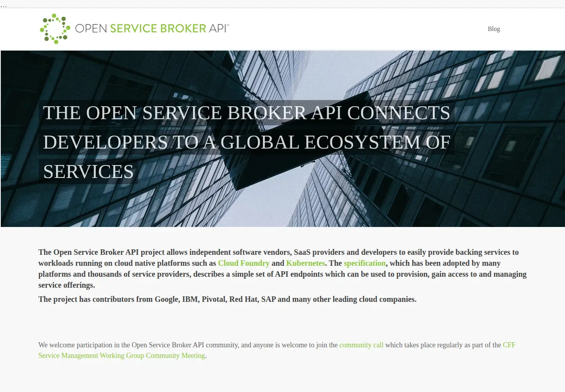
Task: Open the Cloud Foundry link
Action: pyautogui.click(x=244, y=263)
